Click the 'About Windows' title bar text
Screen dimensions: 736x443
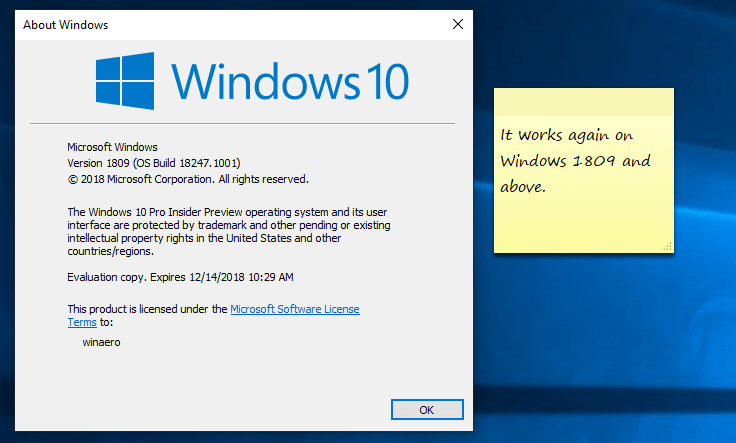click(x=66, y=25)
